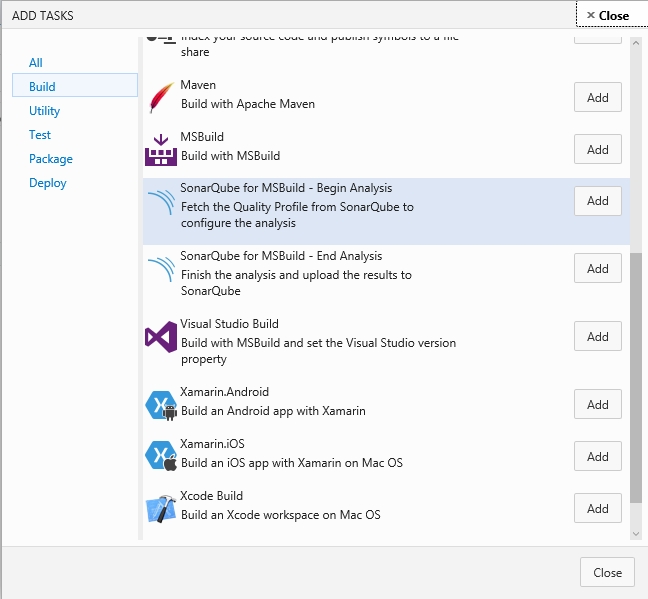
Task: Click the SonarQube End Analysis icon
Action: point(161,270)
